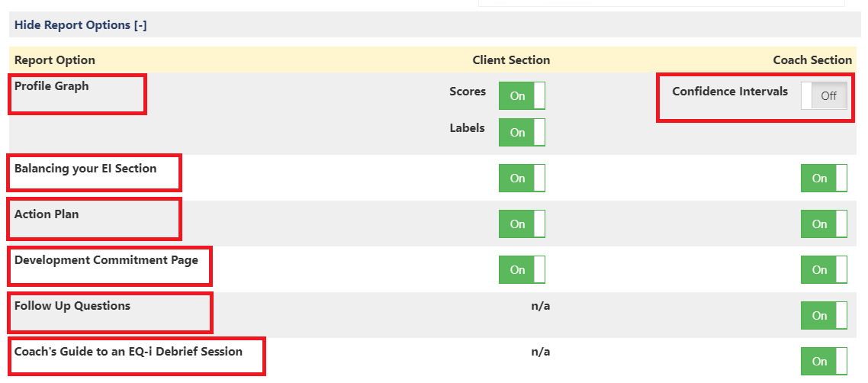
Task: Click the Confidence Intervals label
Action: point(730,92)
